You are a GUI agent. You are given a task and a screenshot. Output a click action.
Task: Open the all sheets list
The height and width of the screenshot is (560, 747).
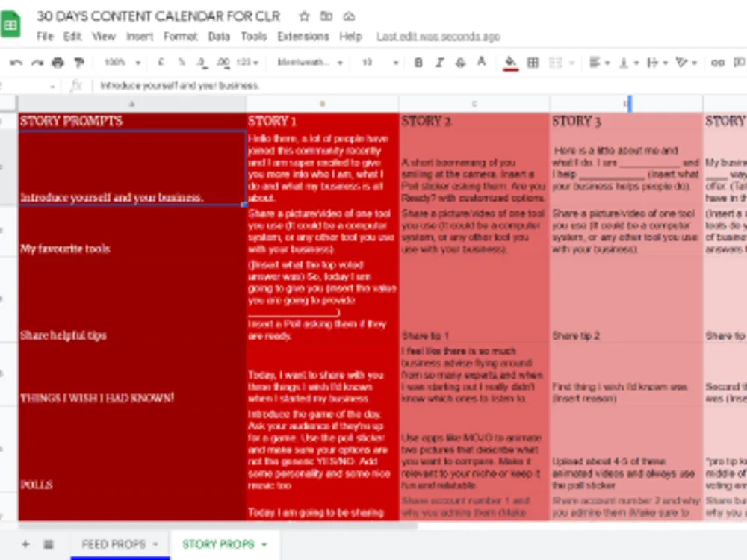48,544
